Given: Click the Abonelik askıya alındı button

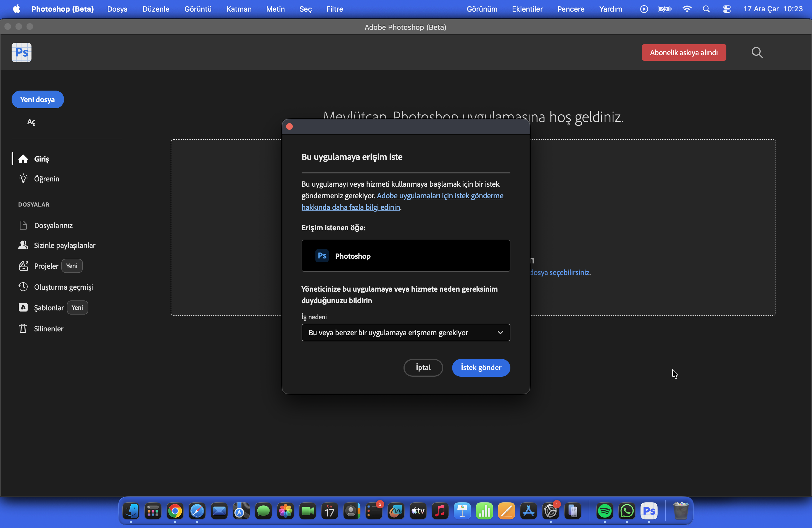Looking at the screenshot, I should [684, 52].
